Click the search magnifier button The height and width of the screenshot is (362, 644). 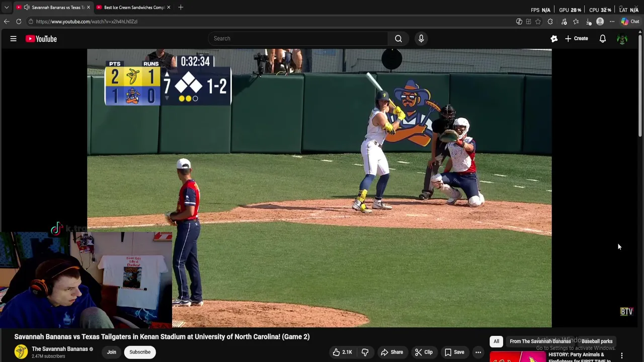coord(398,38)
